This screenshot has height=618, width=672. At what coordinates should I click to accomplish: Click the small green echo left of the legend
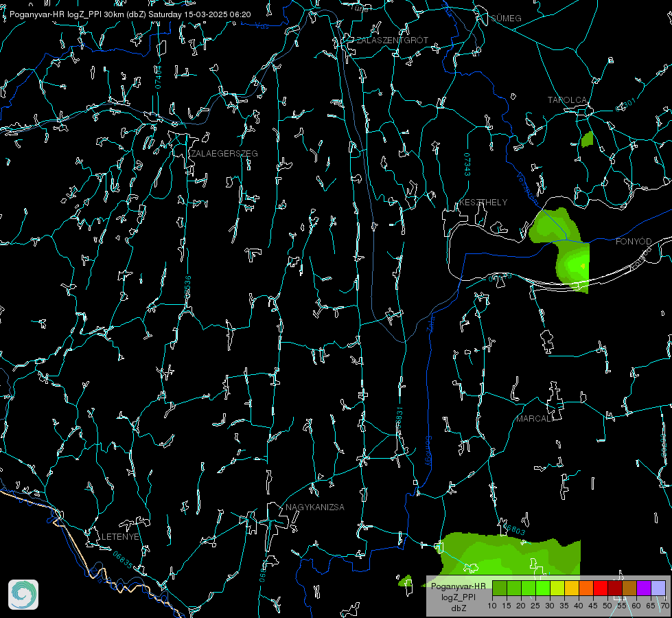coord(405,582)
